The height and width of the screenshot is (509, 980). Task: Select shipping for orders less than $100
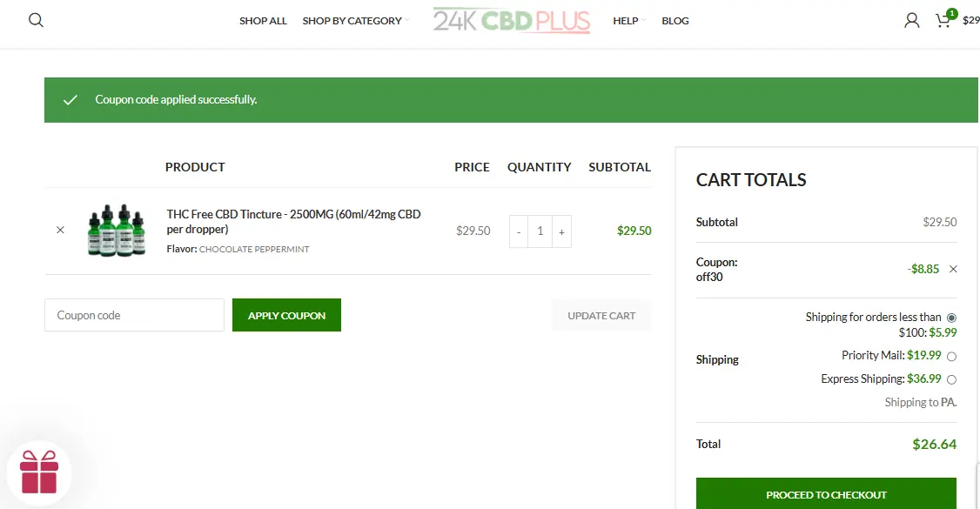(951, 318)
